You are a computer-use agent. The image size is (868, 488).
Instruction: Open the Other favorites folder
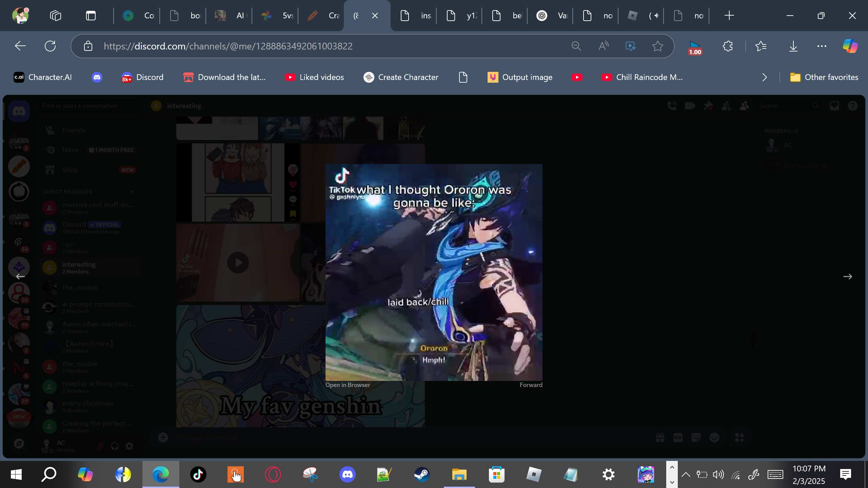point(824,77)
